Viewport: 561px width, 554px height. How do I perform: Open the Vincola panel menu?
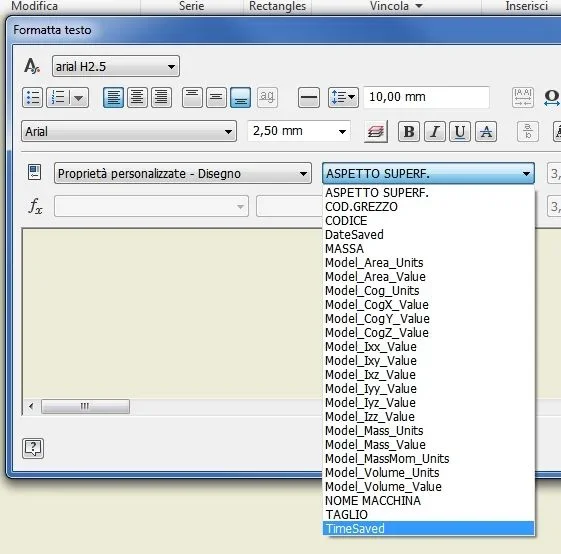(x=396, y=6)
